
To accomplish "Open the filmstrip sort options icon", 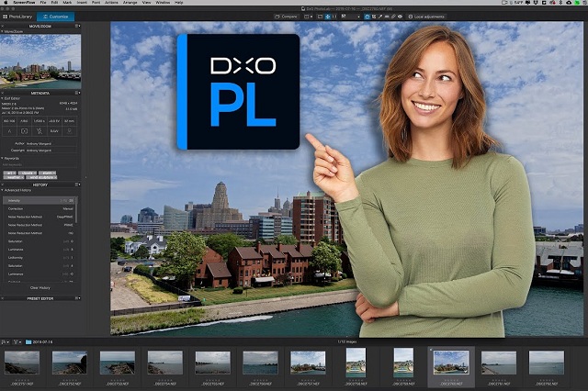I will [5, 342].
